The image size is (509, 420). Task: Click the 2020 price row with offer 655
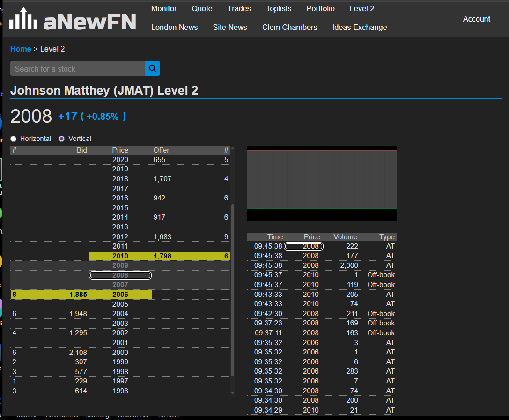click(120, 160)
